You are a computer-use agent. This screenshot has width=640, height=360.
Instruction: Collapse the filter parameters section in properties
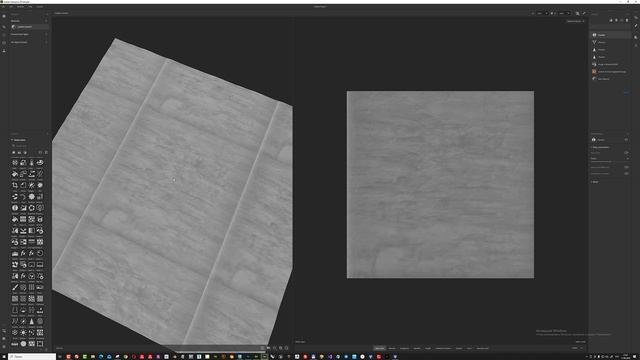click(591, 147)
